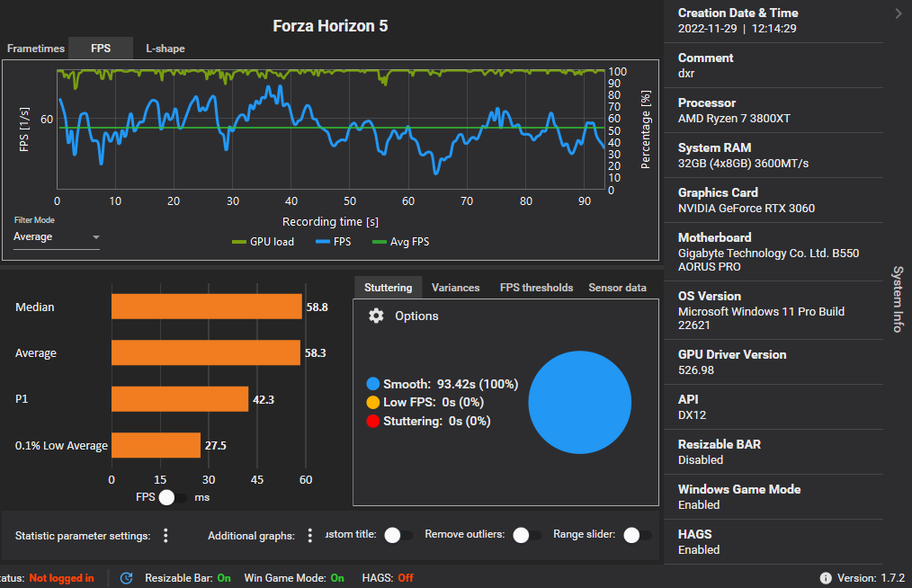This screenshot has width=912, height=588.
Task: Click the Stuttering: 0s (0%) text
Action: pyautogui.click(x=437, y=421)
